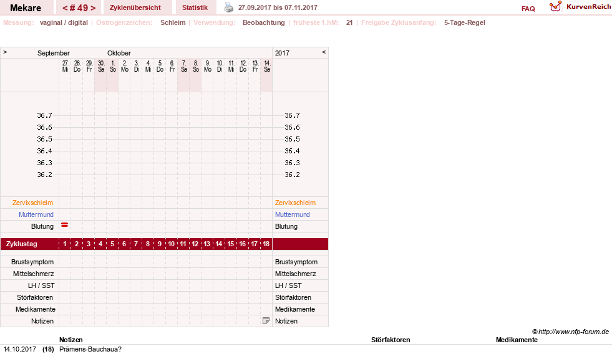Click the '5-Tage-Regel' value
Viewport: 612px width, 364px height.
[465, 22]
